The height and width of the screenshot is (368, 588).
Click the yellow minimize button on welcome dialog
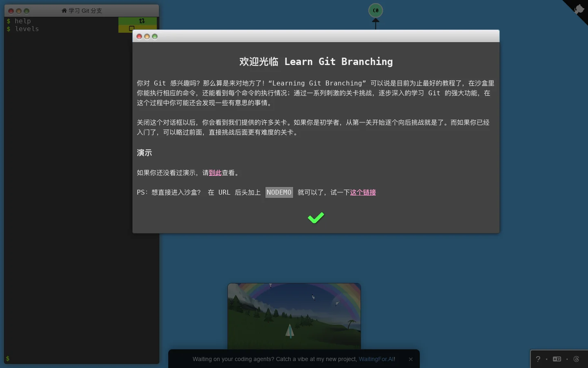(x=147, y=36)
